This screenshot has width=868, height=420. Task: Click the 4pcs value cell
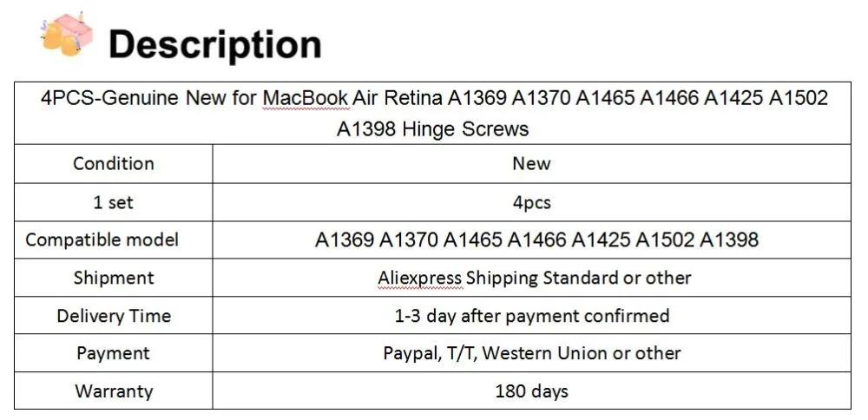coord(531,202)
